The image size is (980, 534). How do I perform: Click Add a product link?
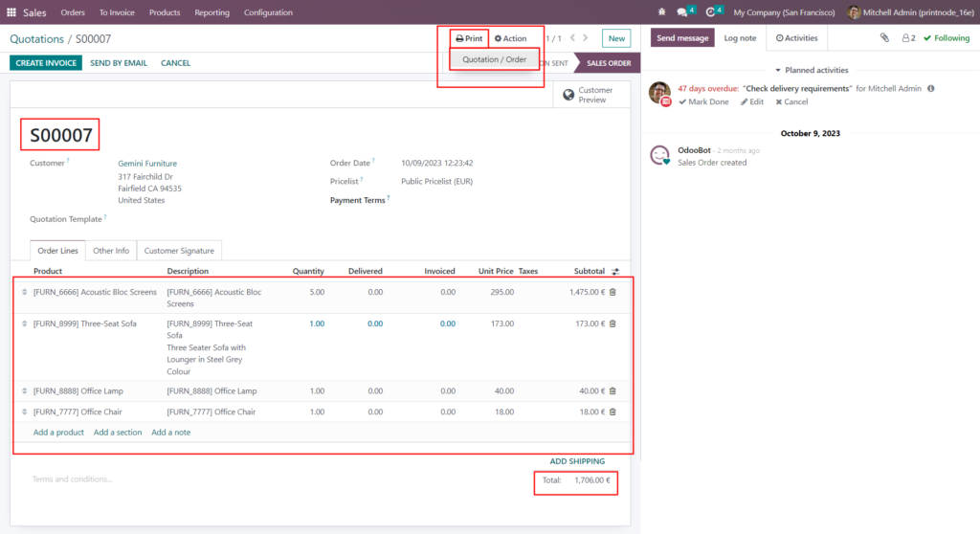(58, 433)
